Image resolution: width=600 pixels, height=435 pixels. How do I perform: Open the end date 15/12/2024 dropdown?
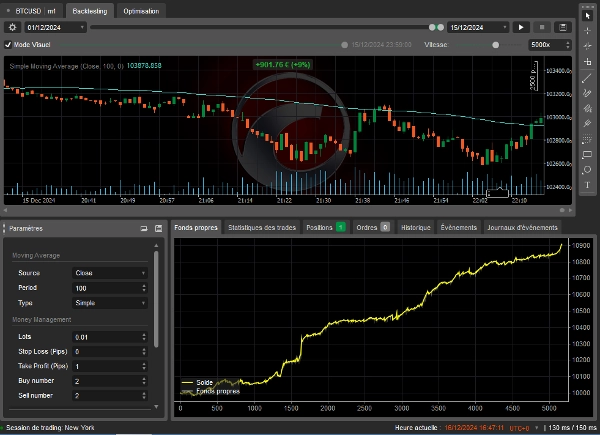(478, 27)
